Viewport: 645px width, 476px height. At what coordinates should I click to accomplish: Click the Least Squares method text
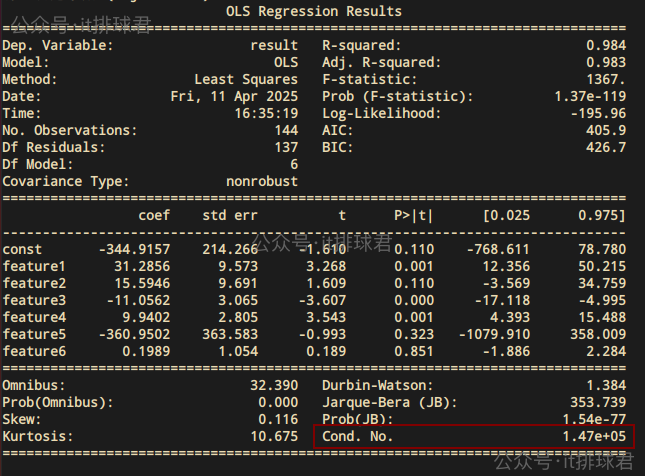pos(246,79)
